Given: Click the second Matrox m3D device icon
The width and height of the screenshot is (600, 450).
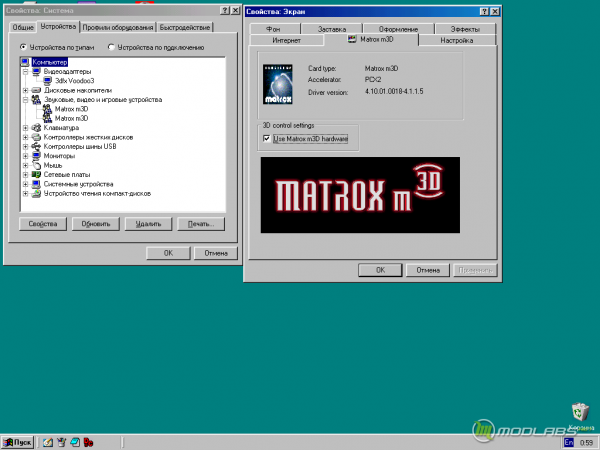Looking at the screenshot, I should 47,118.
